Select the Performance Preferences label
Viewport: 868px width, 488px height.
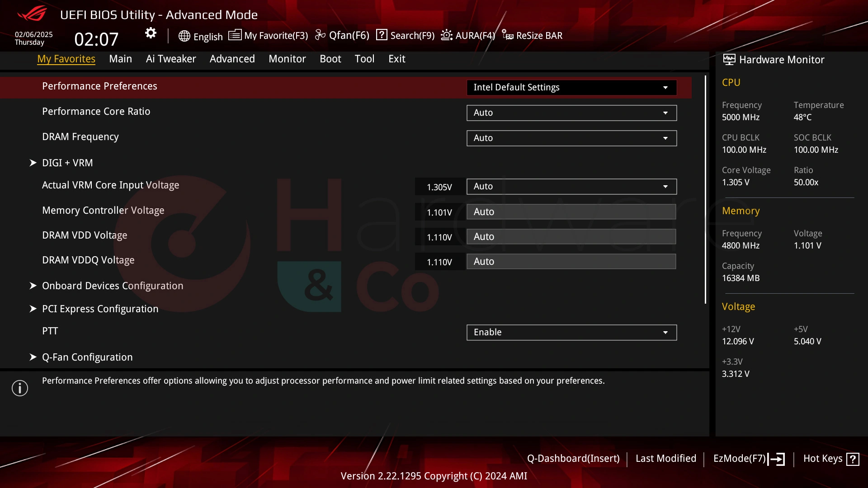[x=99, y=86]
